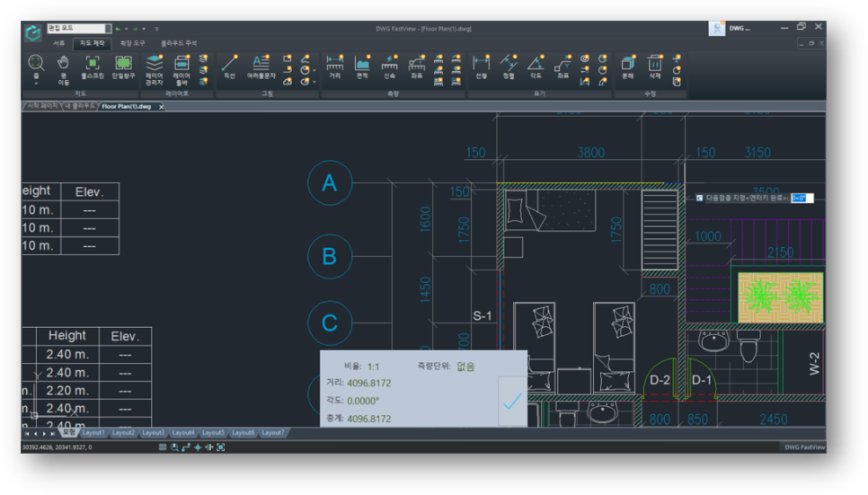Click the undo arrow in title bar
Viewport: 868px width, 495px height.
tap(118, 29)
